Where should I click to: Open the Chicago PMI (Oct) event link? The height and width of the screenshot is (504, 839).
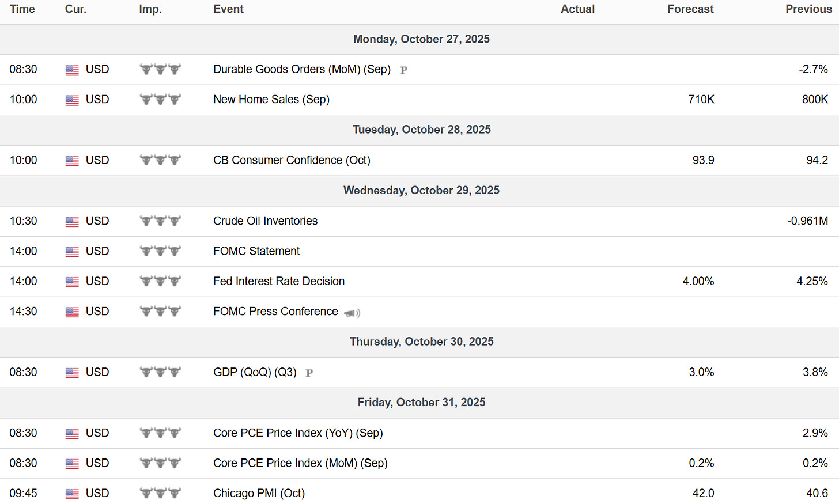pos(259,493)
